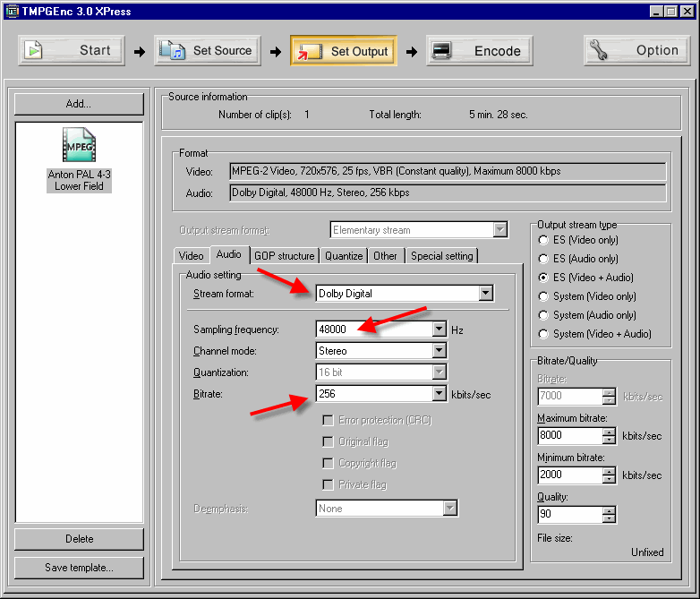This screenshot has width=700, height=599.
Task: Toggle Error protection (CRC) checkbox
Action: (328, 420)
